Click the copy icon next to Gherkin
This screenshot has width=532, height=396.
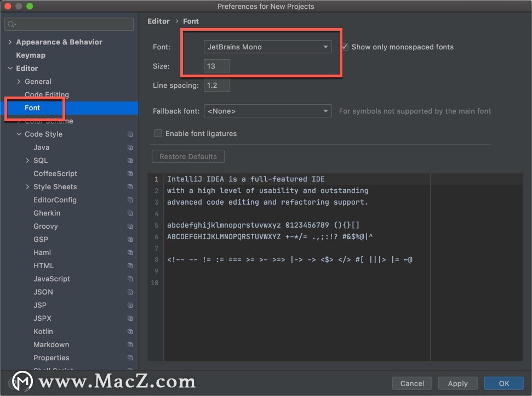pyautogui.click(x=130, y=213)
